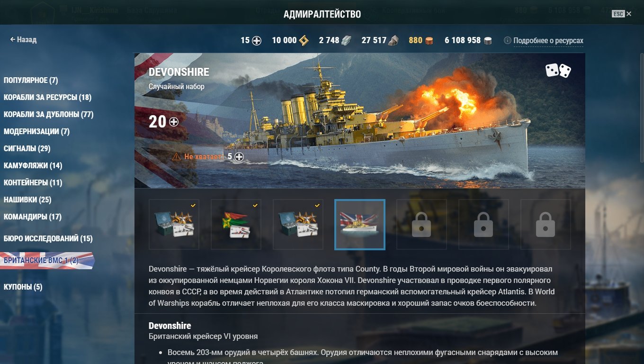This screenshot has width=644, height=364.
Task: Open the Корабли за ресурсы category
Action: pyautogui.click(x=47, y=97)
